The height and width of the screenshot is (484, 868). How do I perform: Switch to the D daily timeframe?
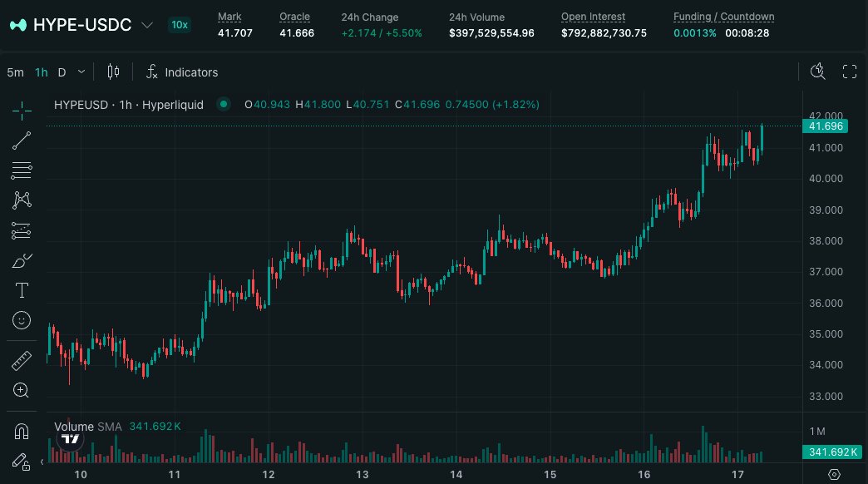click(x=62, y=72)
